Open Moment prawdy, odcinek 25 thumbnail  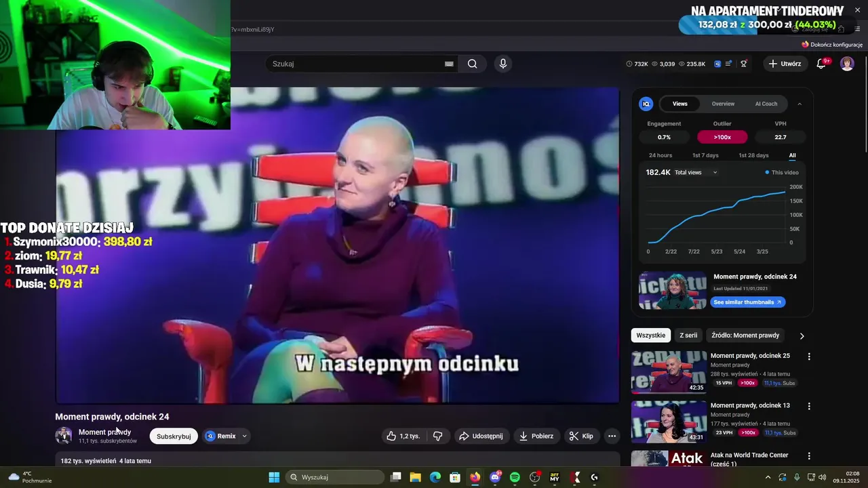[x=669, y=372]
